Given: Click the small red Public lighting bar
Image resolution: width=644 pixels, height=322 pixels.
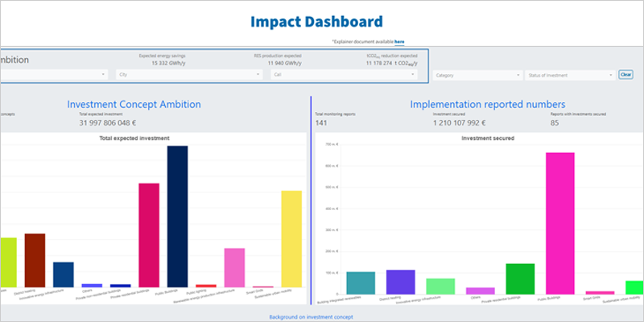Looking at the screenshot, I should [x=206, y=285].
